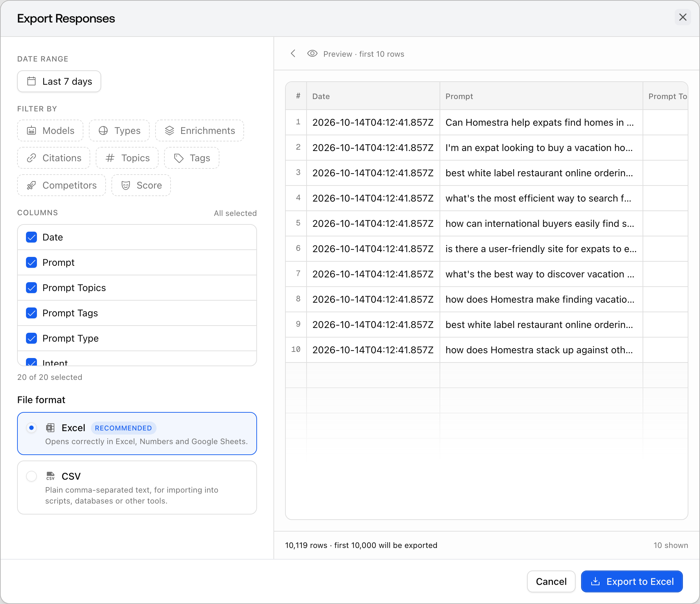Close the Export Responses dialog
Viewport: 700px width, 604px height.
683,17
